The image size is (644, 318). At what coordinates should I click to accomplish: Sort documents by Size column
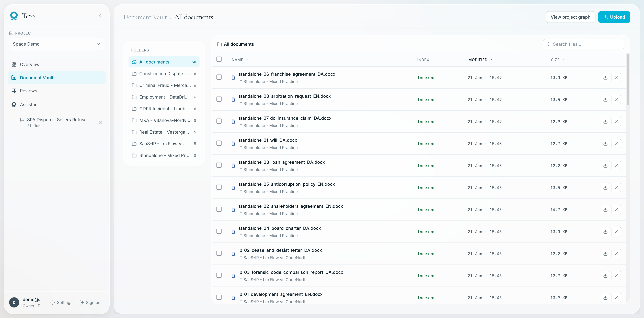coord(557,60)
